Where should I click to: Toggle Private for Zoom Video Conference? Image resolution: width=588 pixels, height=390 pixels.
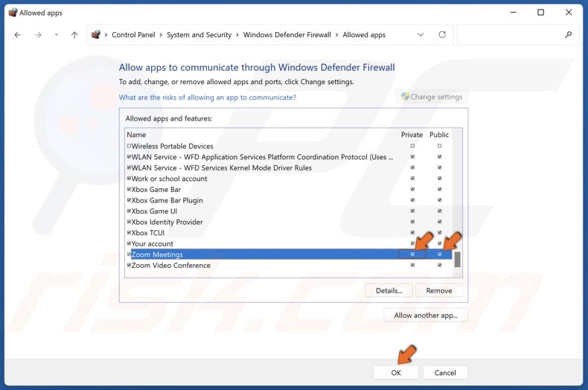tap(412, 265)
